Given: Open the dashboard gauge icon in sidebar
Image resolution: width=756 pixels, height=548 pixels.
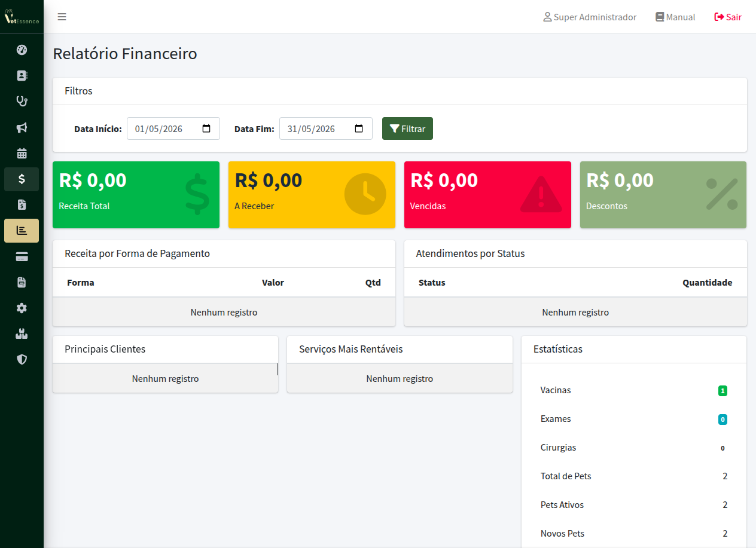Looking at the screenshot, I should pos(22,50).
